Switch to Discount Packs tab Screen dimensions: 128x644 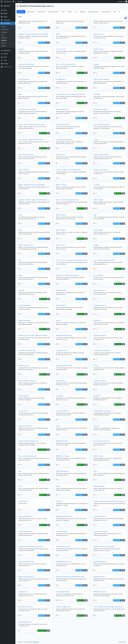point(41,12)
